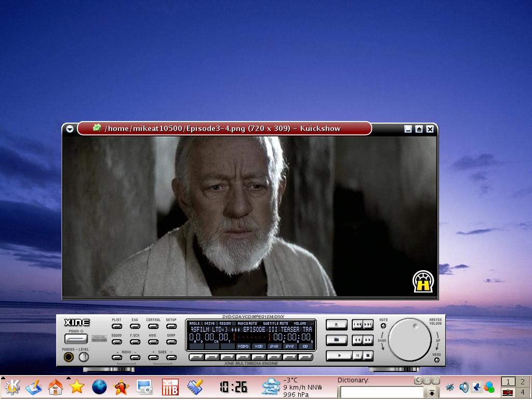The width and height of the screenshot is (532, 399).
Task: Click the PHONES LEVEL knob
Action: (84, 357)
